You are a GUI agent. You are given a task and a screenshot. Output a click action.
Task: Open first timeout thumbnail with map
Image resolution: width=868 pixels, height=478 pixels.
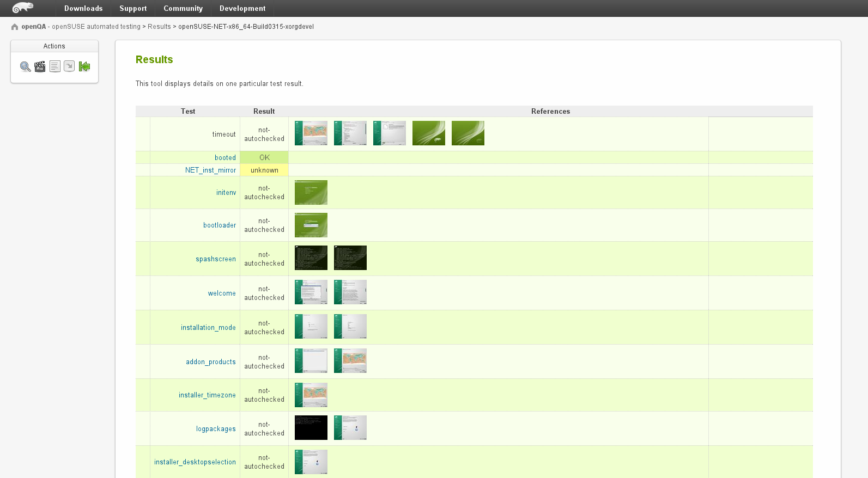point(311,133)
